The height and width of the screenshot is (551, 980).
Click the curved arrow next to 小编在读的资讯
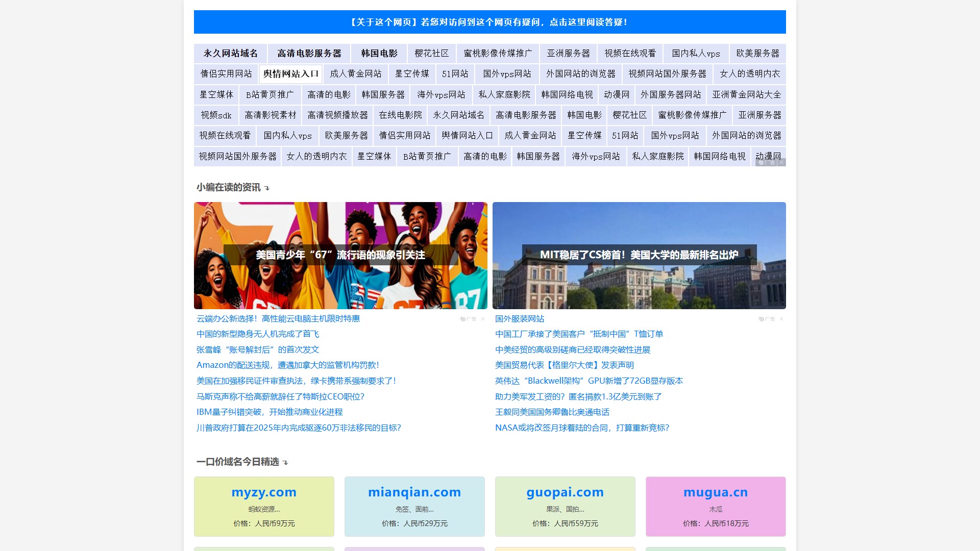pyautogui.click(x=266, y=188)
